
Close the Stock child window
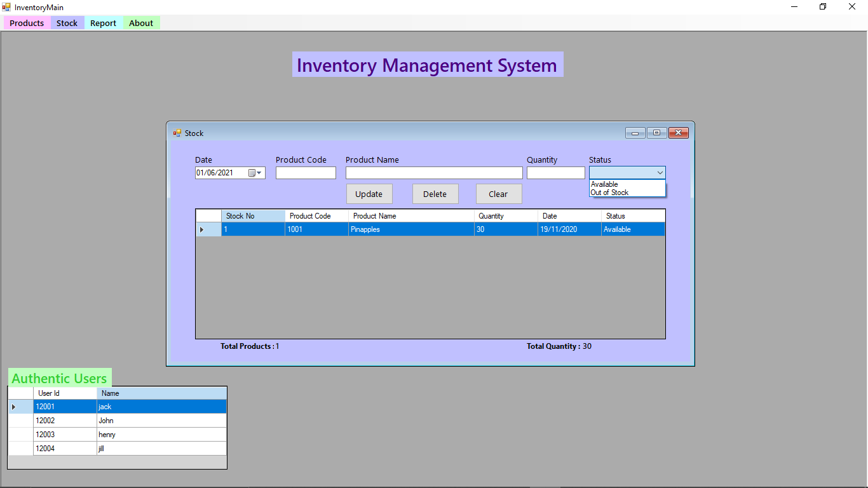(679, 133)
